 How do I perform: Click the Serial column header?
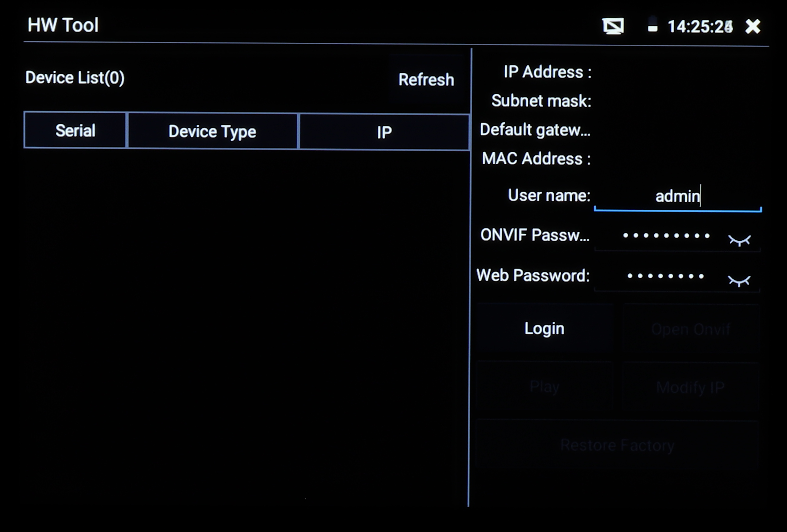coord(75,131)
